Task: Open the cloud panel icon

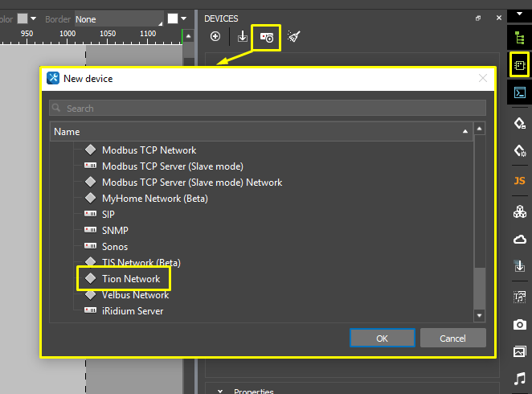Action: [519, 239]
